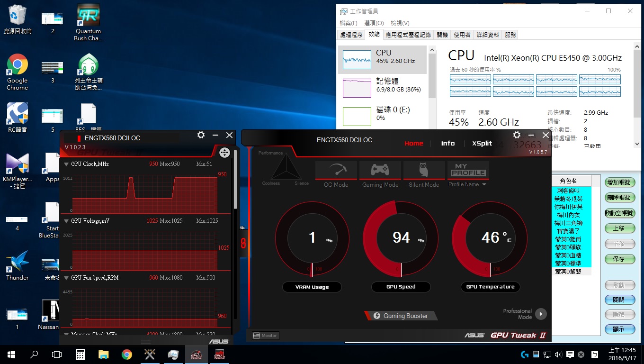Click Task Manager icon in taskbar

[173, 355]
